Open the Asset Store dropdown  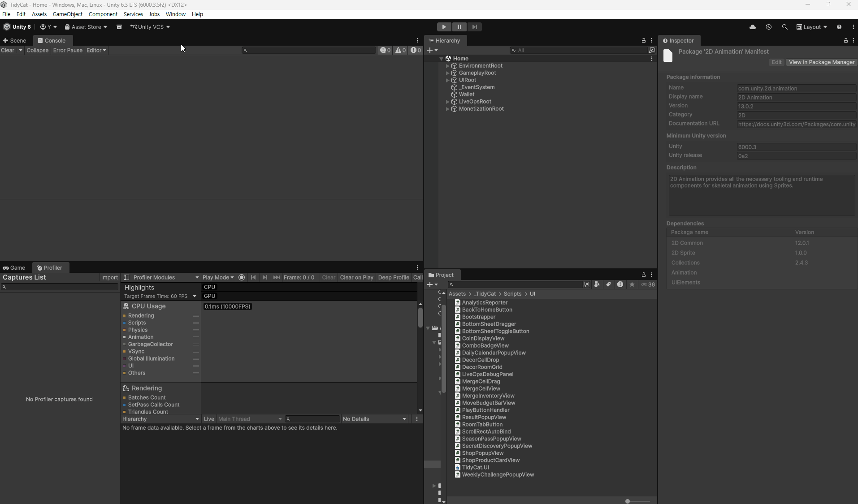click(86, 27)
